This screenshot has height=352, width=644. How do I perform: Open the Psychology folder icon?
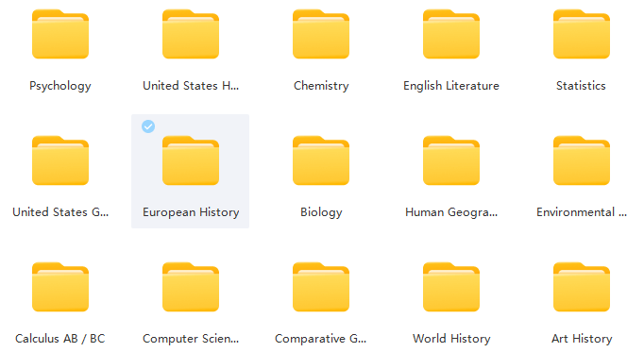[60, 34]
